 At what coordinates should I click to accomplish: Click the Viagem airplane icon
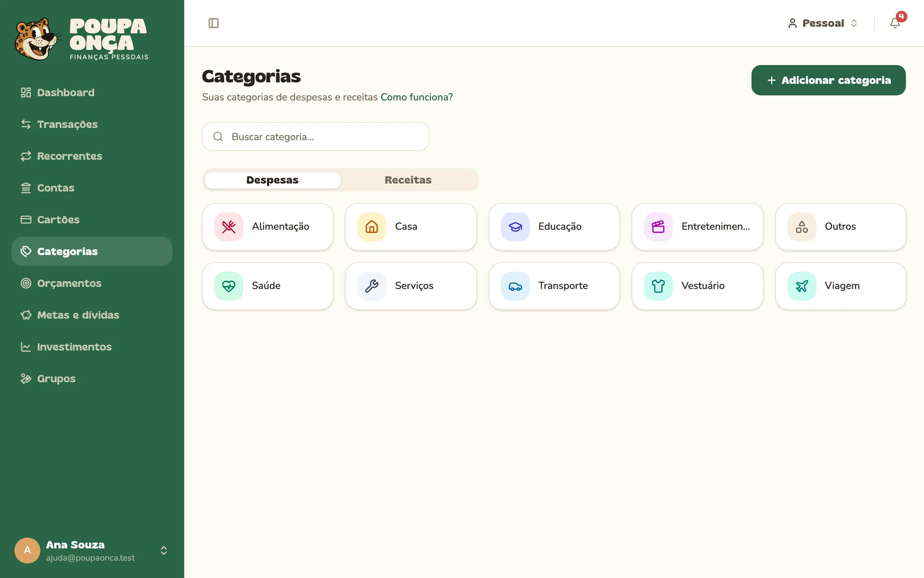801,286
